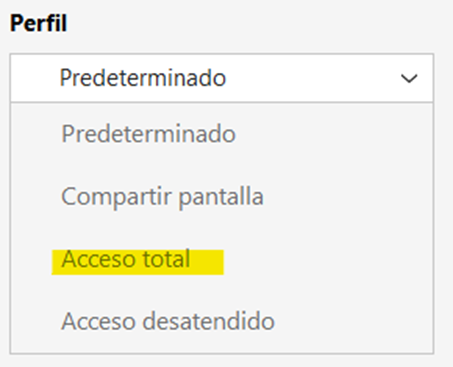Click the Perfil dropdown chevron arrow

coord(409,79)
